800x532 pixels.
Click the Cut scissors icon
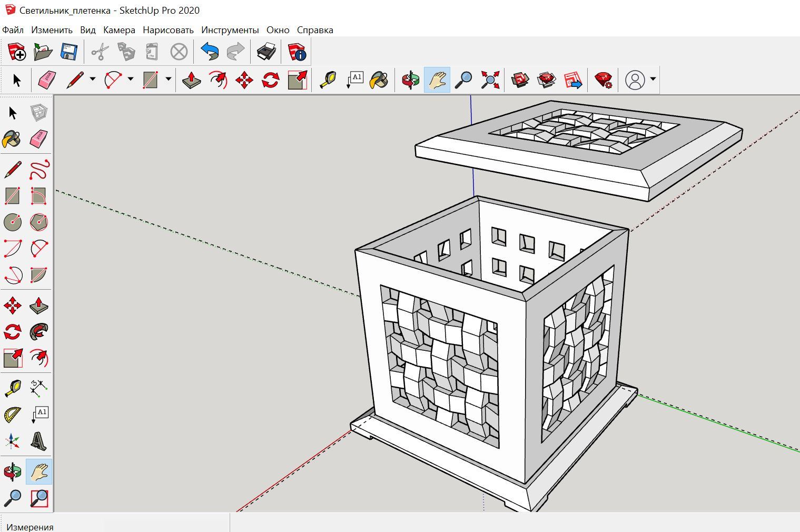pos(100,52)
